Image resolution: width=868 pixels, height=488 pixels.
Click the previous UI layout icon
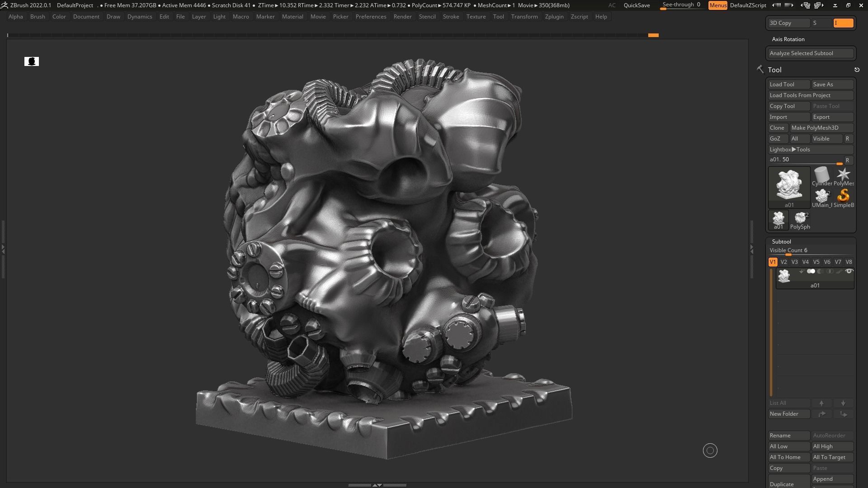(805, 5)
